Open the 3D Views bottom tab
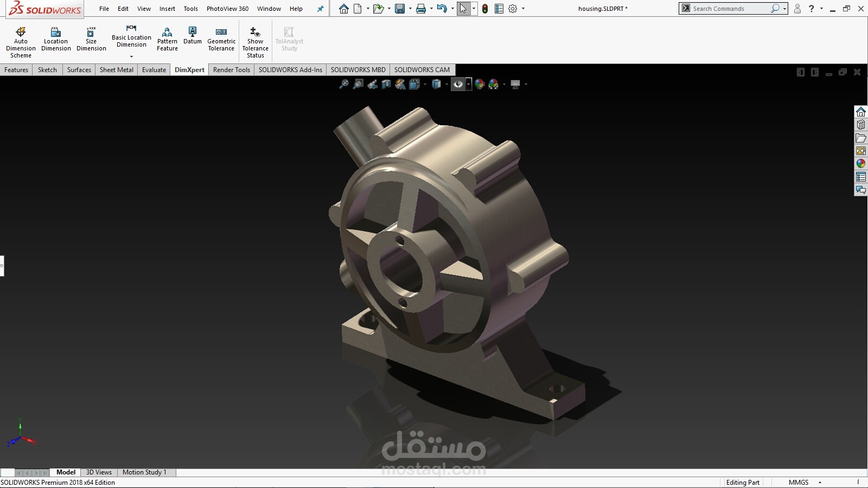Screen dimensions: 868x488 (x=99, y=472)
